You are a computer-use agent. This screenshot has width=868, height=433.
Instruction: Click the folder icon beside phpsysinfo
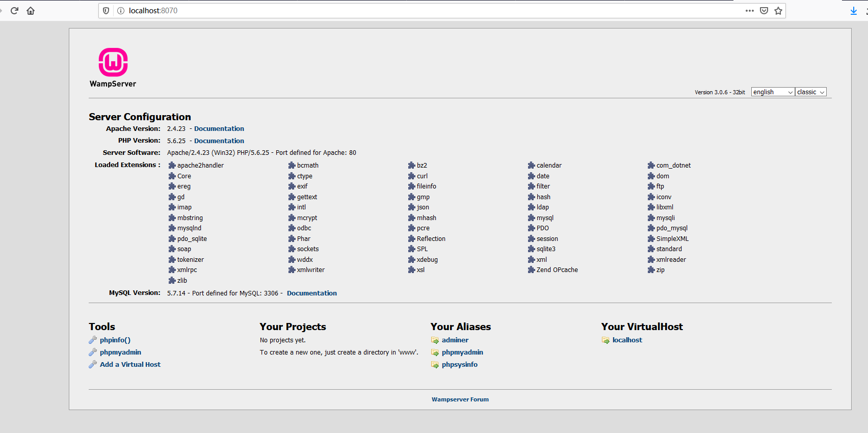[435, 365]
